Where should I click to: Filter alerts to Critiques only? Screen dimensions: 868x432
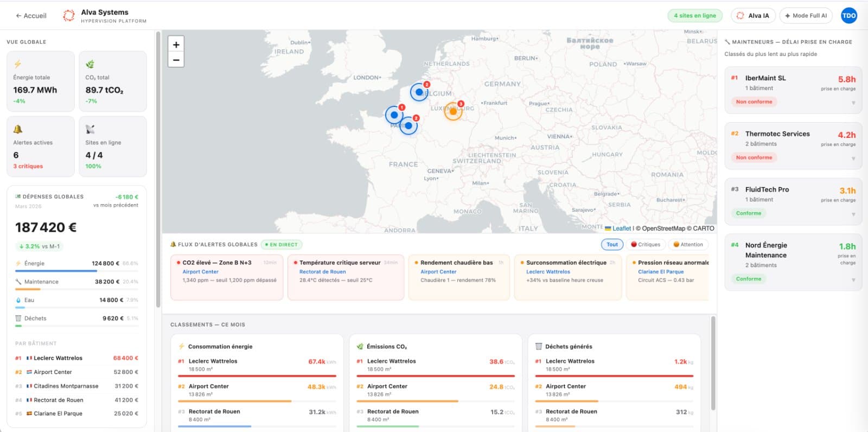(x=646, y=245)
